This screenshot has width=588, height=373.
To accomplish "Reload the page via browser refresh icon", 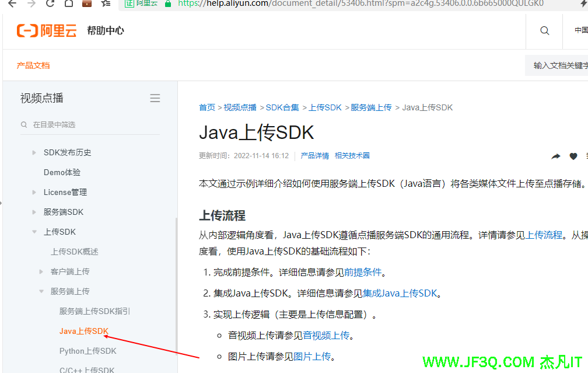I will tap(50, 4).
